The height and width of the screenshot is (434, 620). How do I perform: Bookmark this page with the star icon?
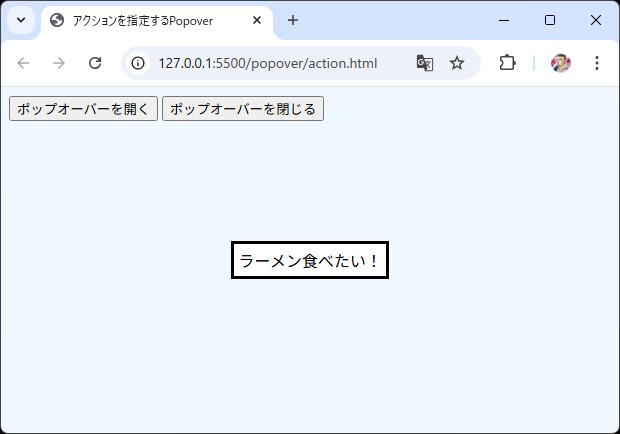point(457,63)
